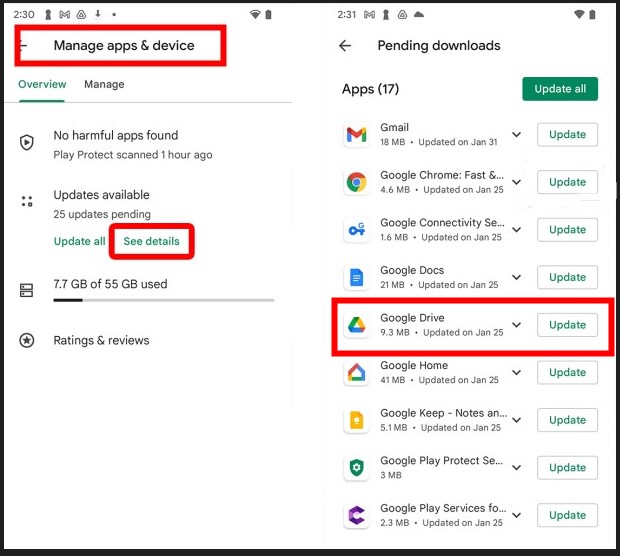Tap the storage usage icon
Viewport: 620px width, 556px height.
[26, 290]
